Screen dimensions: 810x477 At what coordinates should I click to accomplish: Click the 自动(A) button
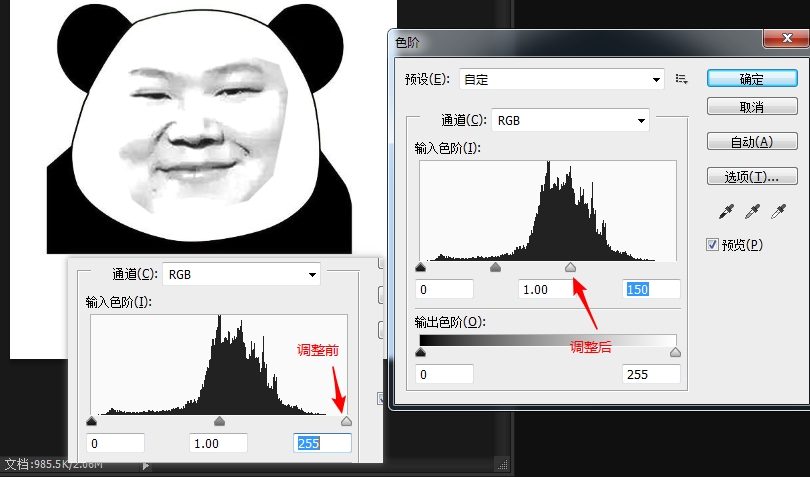coord(752,142)
